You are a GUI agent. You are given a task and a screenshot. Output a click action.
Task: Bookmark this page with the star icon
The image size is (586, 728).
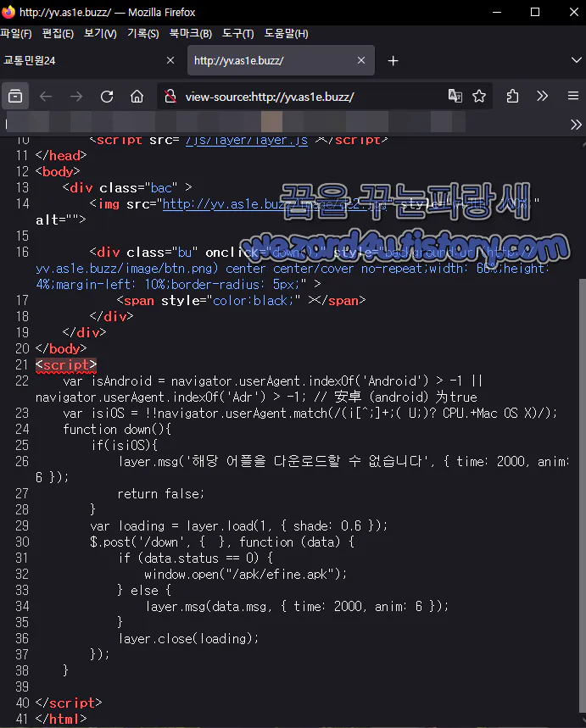[x=479, y=96]
